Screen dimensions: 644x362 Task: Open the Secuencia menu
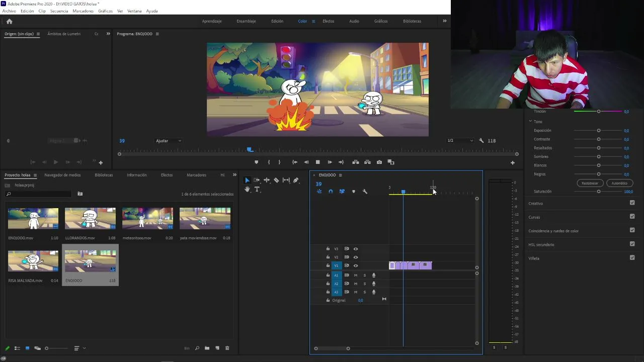point(59,11)
